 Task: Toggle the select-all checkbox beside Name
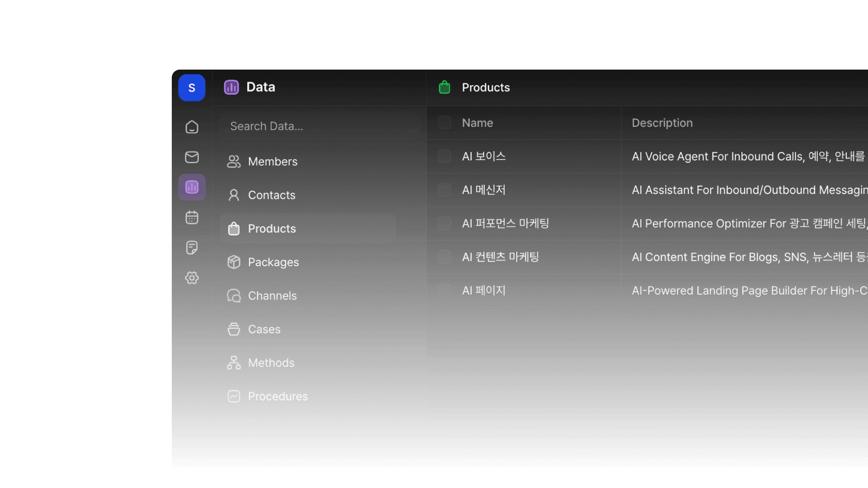click(x=444, y=123)
